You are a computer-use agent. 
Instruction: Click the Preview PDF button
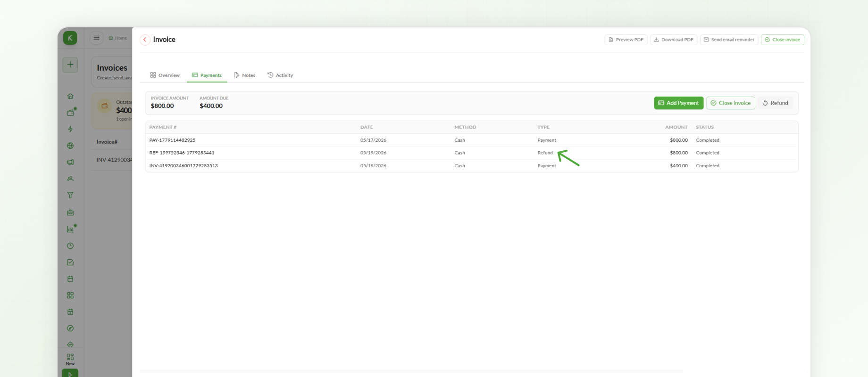pyautogui.click(x=626, y=40)
